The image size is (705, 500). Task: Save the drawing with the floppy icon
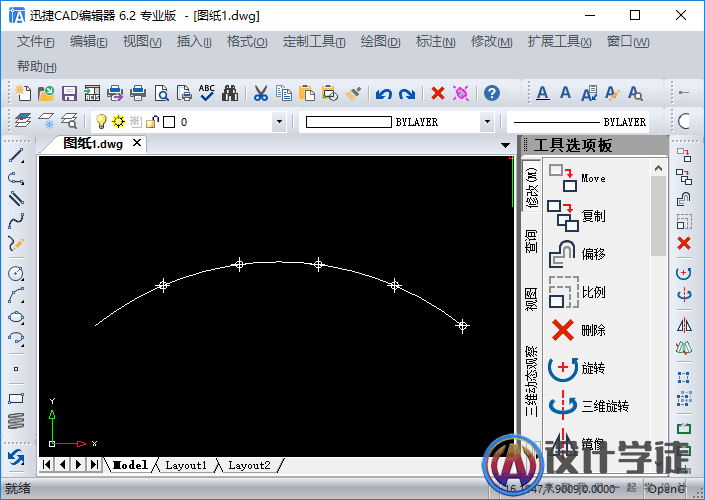69,93
